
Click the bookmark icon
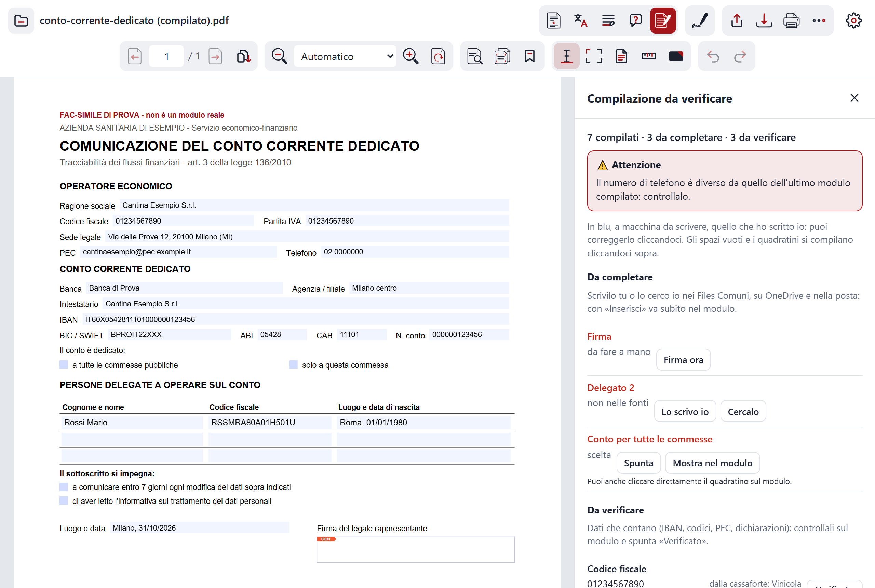pyautogui.click(x=529, y=57)
